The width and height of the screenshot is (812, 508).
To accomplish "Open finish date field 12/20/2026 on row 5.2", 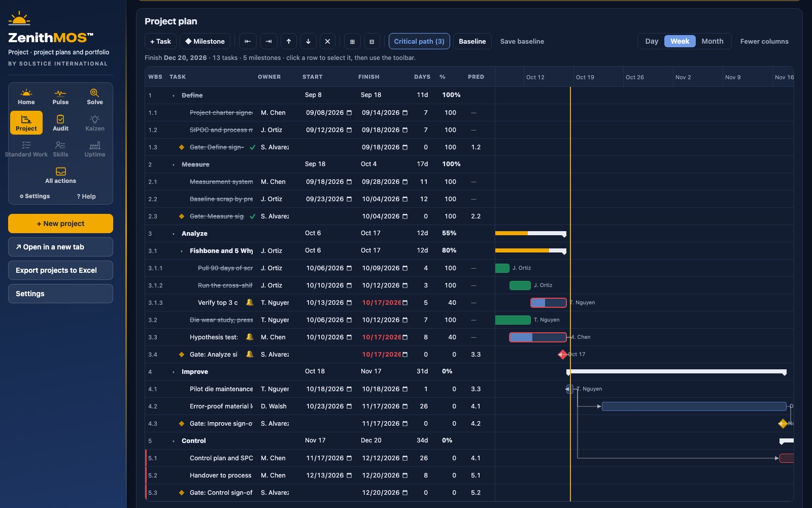I will (x=384, y=475).
